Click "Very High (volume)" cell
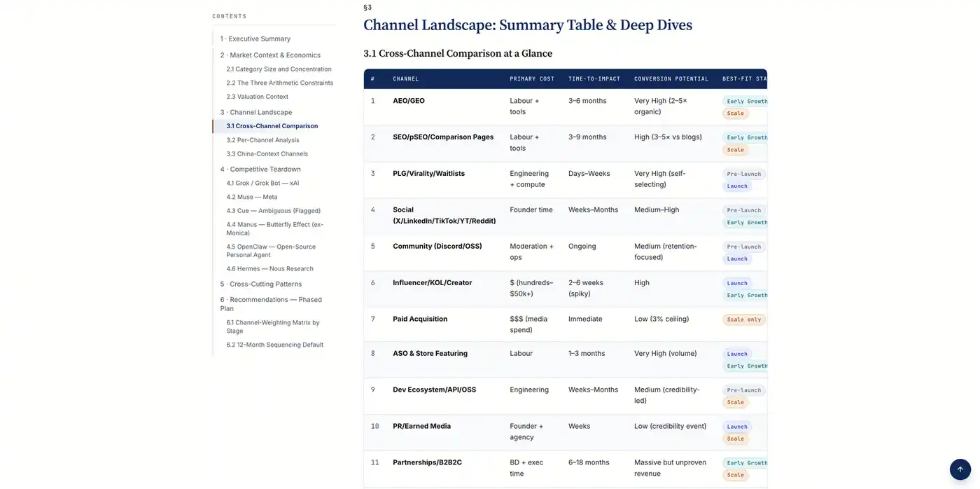Viewport: 980px width, 489px height. [x=666, y=354]
